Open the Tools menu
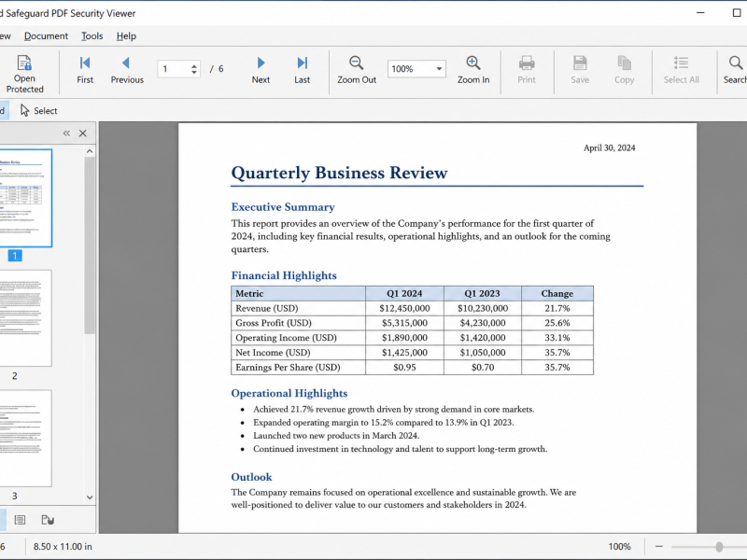The height and width of the screenshot is (560, 747). point(92,36)
